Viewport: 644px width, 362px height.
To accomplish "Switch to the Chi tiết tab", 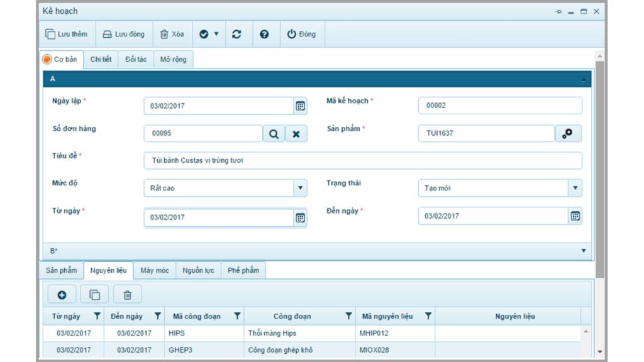I will click(x=101, y=60).
